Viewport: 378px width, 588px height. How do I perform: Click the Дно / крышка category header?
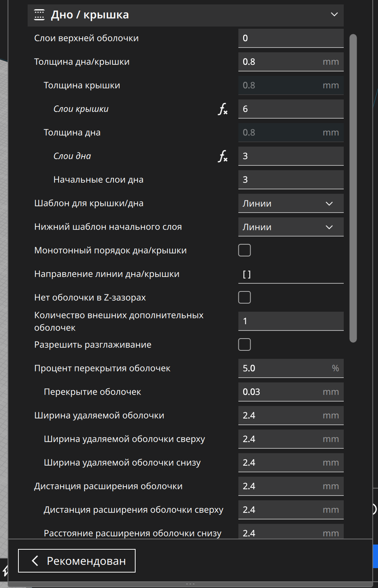[x=186, y=15]
